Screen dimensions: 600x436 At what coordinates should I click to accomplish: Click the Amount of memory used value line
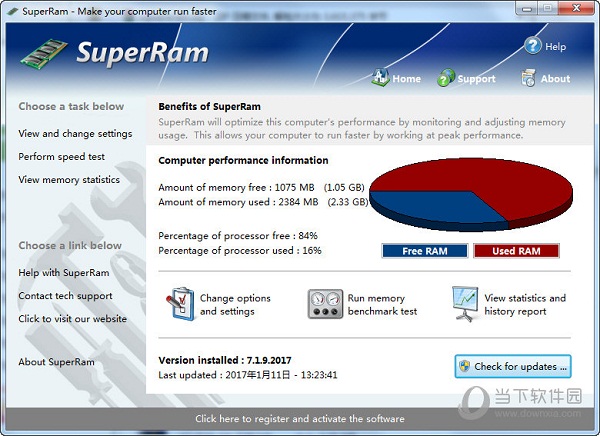pos(263,202)
